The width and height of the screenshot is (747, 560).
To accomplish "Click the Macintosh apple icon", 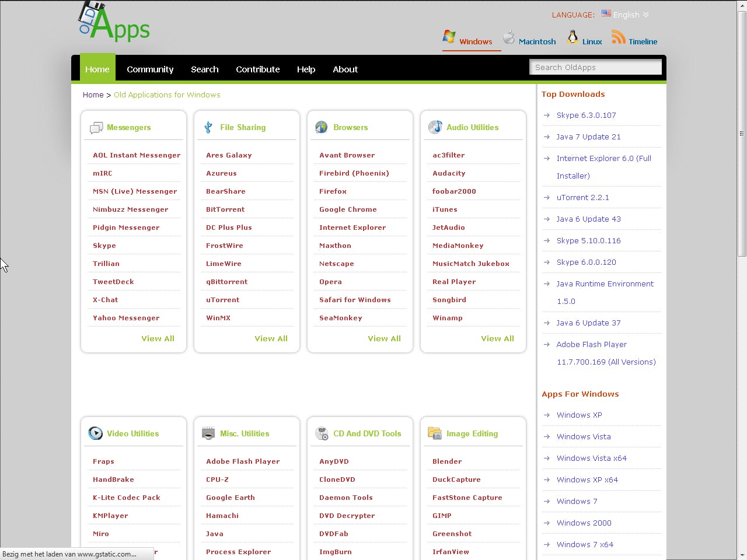I will coord(509,37).
